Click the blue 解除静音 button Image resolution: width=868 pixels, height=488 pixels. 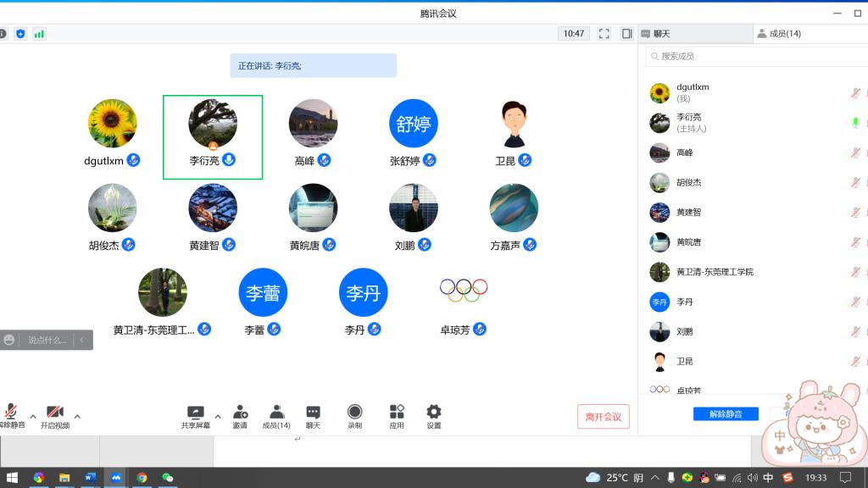click(x=726, y=414)
